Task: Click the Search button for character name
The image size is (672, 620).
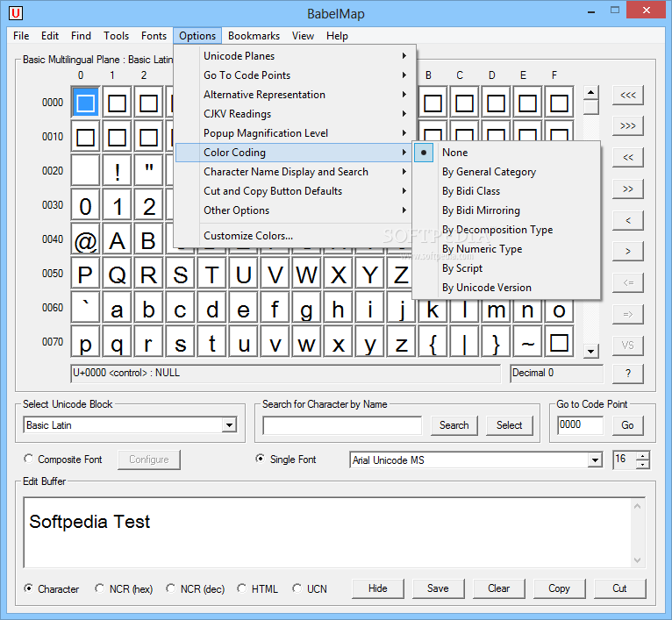Action: tap(454, 425)
